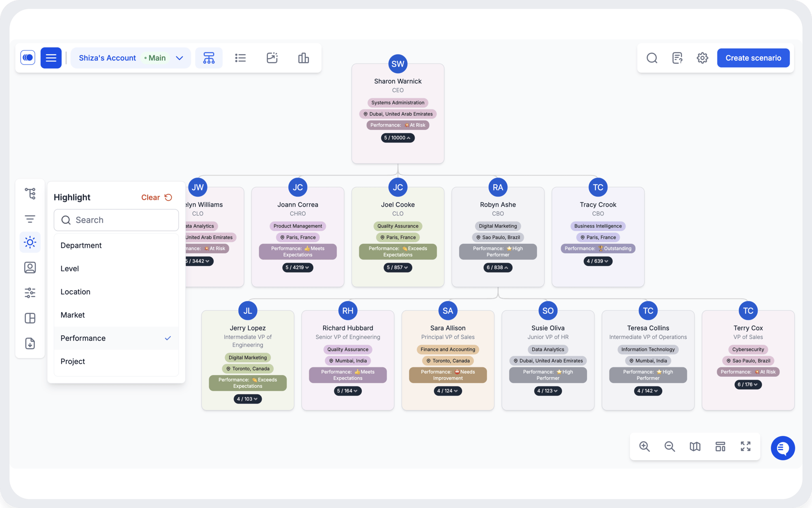This screenshot has height=508, width=812.
Task: Click the Create scenario button
Action: (x=753, y=58)
